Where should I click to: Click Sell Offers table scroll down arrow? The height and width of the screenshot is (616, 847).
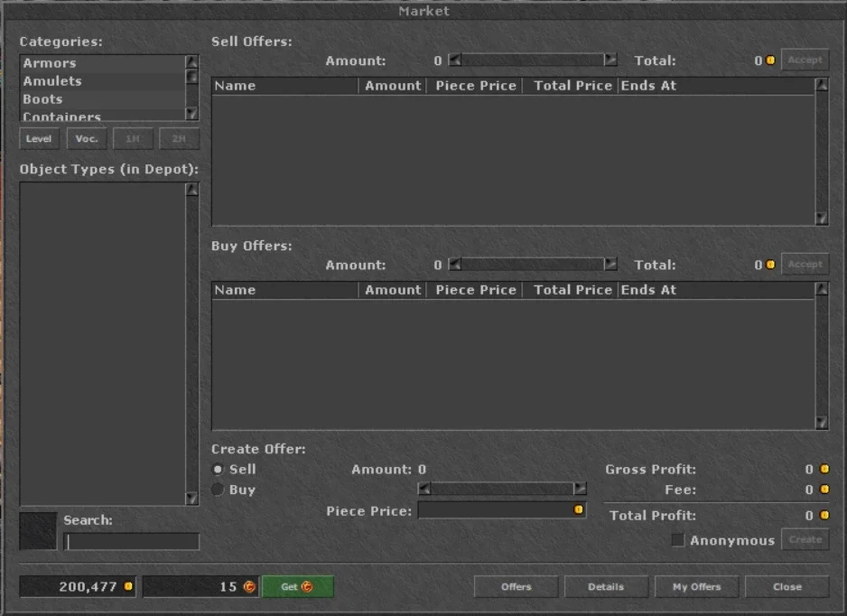822,219
